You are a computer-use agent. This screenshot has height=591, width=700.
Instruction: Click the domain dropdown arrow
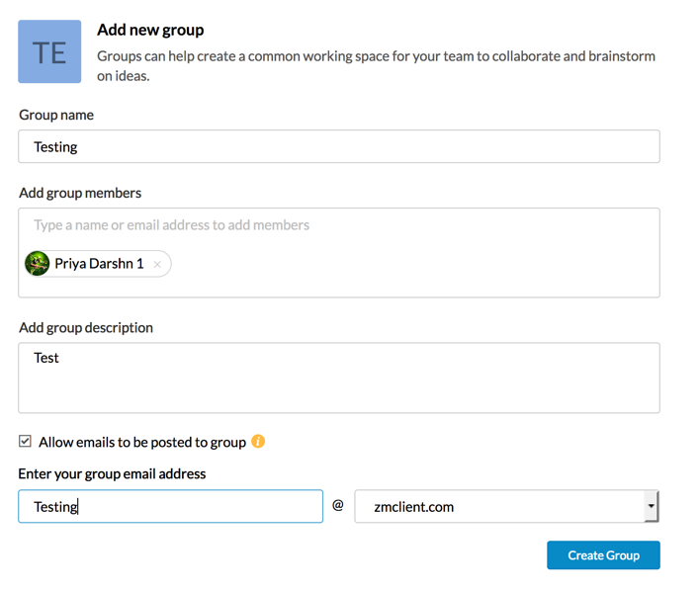point(651,507)
